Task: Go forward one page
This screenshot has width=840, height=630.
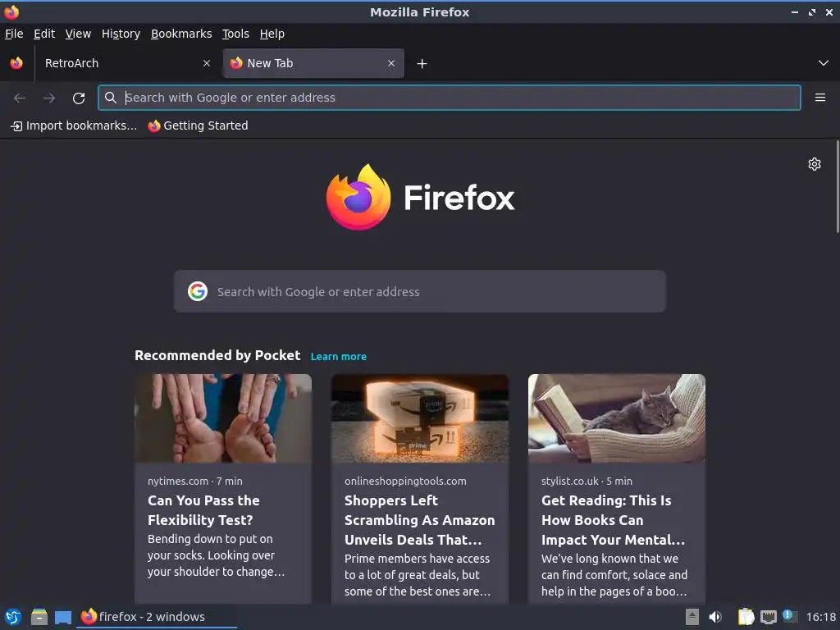Action: pos(49,98)
